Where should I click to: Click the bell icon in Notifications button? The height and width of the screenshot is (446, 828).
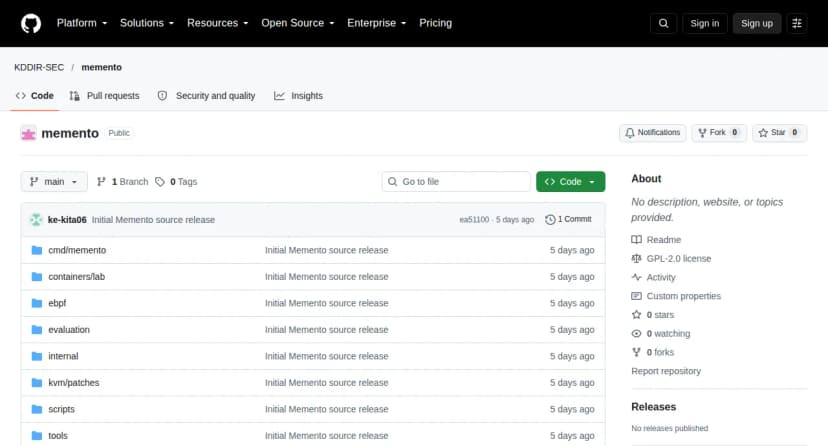click(629, 133)
